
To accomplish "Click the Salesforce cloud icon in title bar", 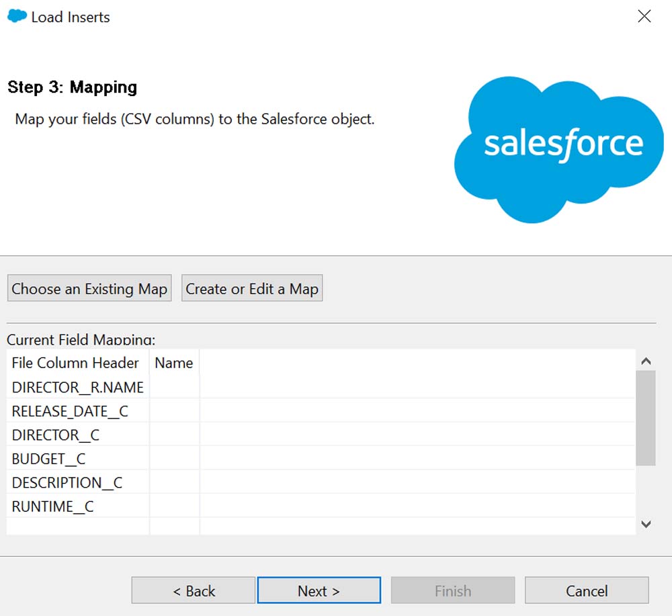I will pyautogui.click(x=17, y=16).
